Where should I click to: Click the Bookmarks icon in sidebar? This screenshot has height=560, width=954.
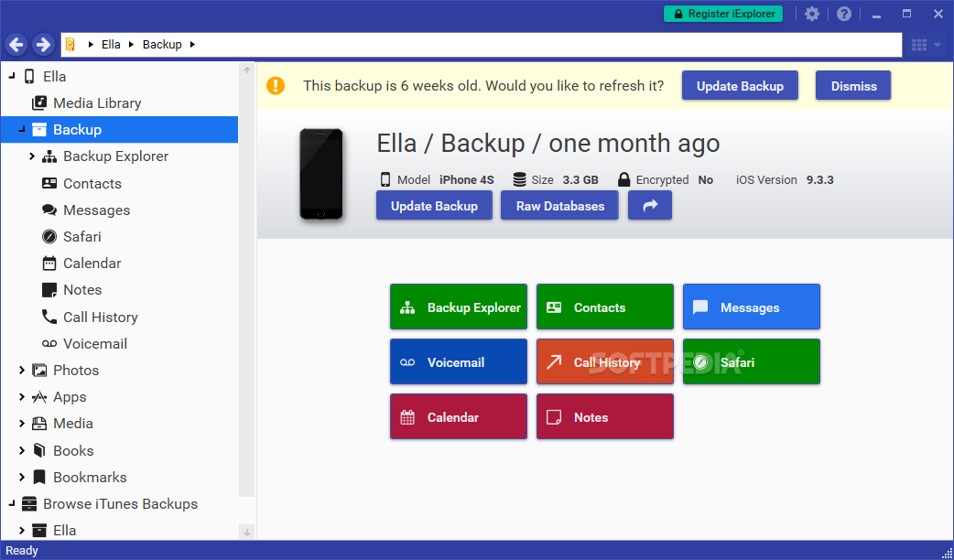39,478
